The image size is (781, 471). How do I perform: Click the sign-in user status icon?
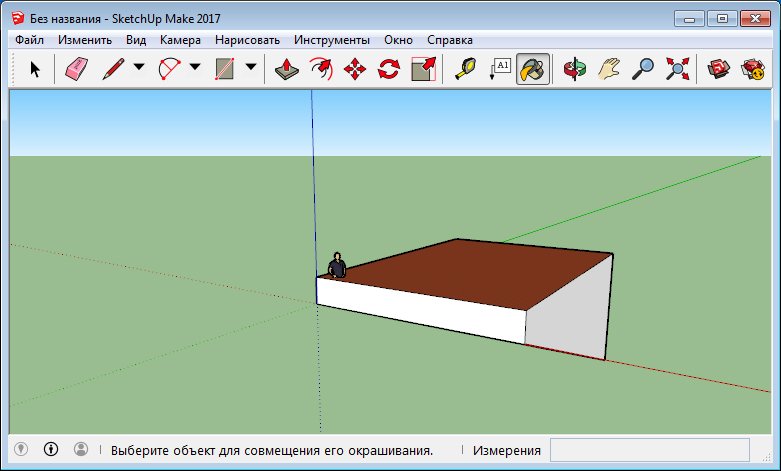point(81,450)
